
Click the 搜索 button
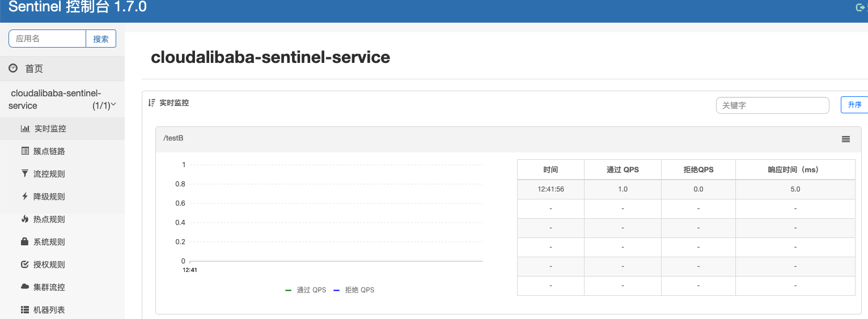101,39
